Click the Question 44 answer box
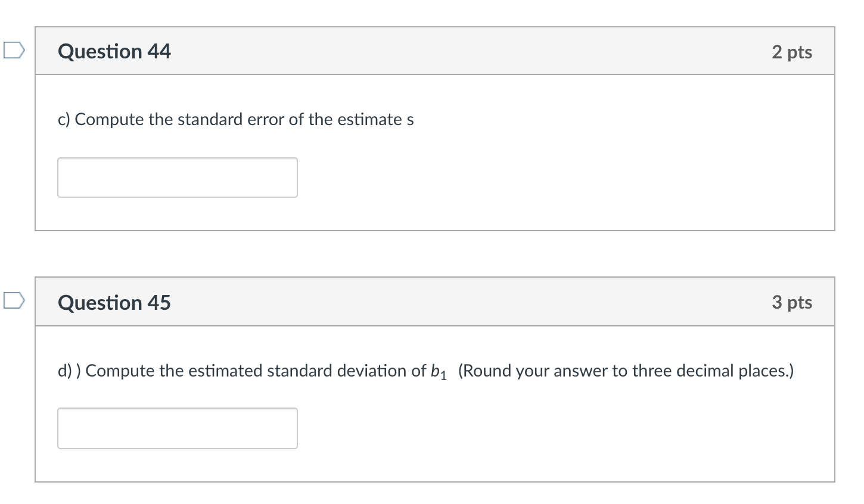864x504 pixels. tap(178, 178)
